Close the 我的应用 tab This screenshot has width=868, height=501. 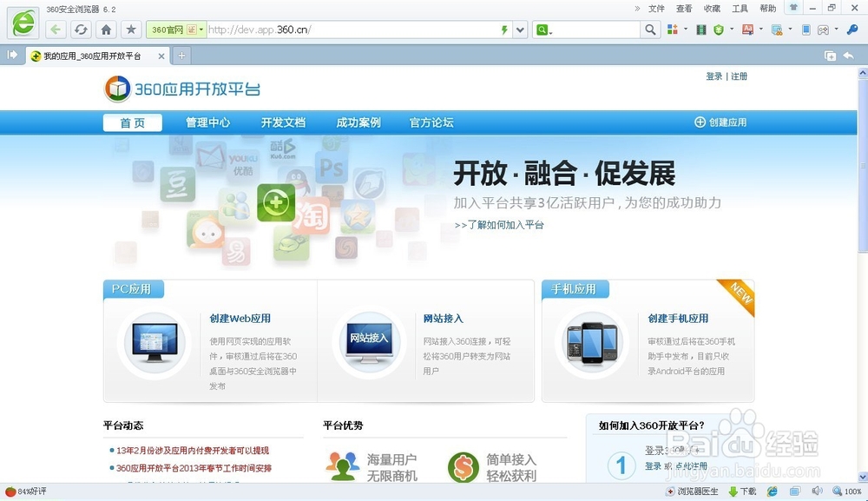pyautogui.click(x=161, y=56)
